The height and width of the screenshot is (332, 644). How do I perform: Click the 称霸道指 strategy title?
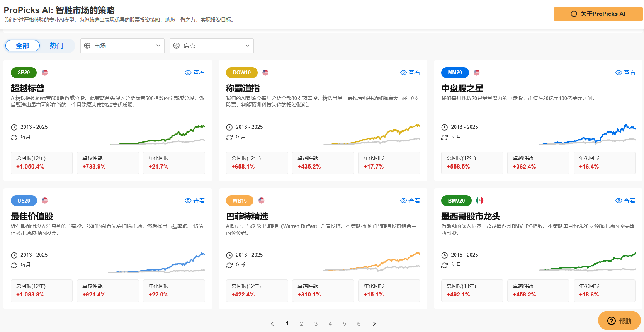pos(243,89)
